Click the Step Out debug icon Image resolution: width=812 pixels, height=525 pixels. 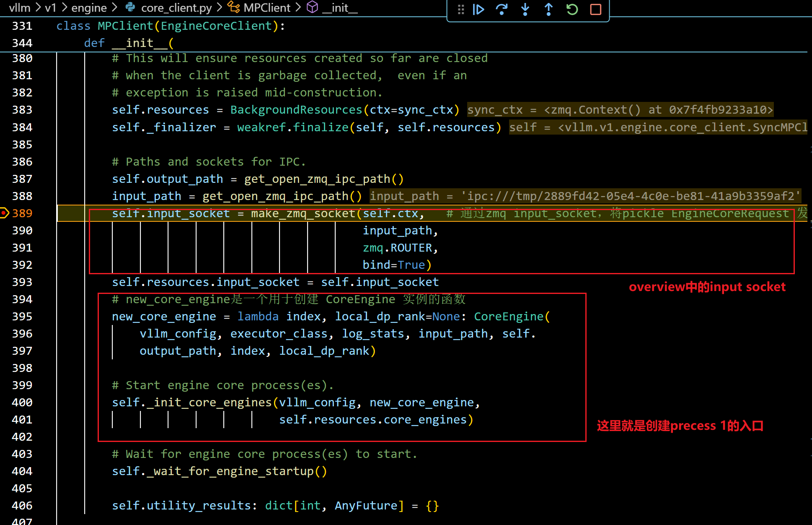tap(548, 9)
